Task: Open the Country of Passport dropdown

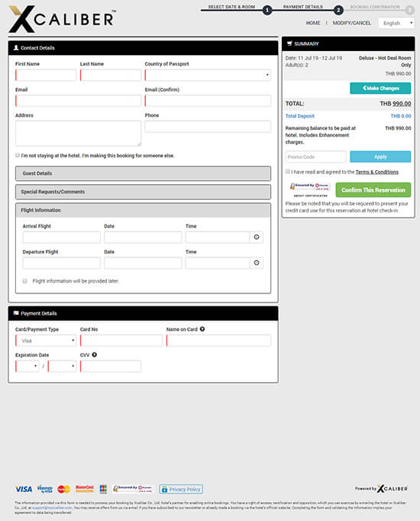Action: coord(208,75)
